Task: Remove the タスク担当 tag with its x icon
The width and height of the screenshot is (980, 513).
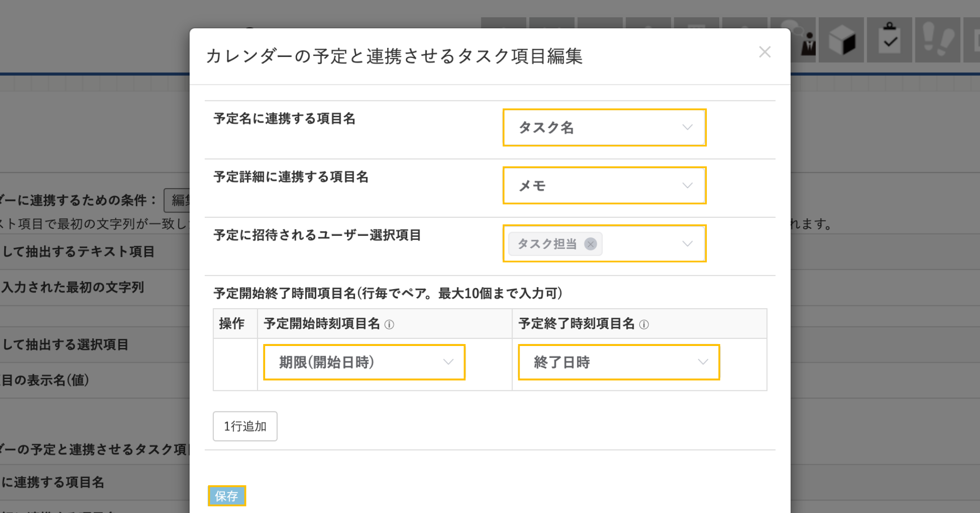Action: click(590, 244)
